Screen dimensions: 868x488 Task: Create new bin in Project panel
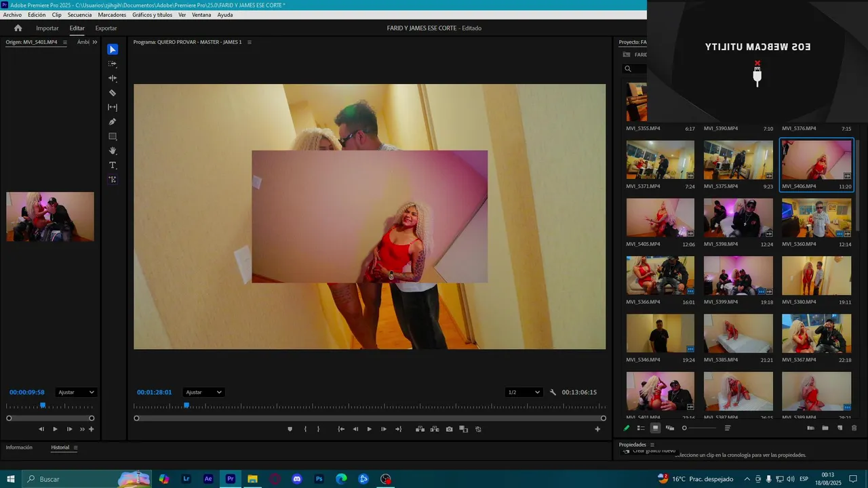[825, 428]
